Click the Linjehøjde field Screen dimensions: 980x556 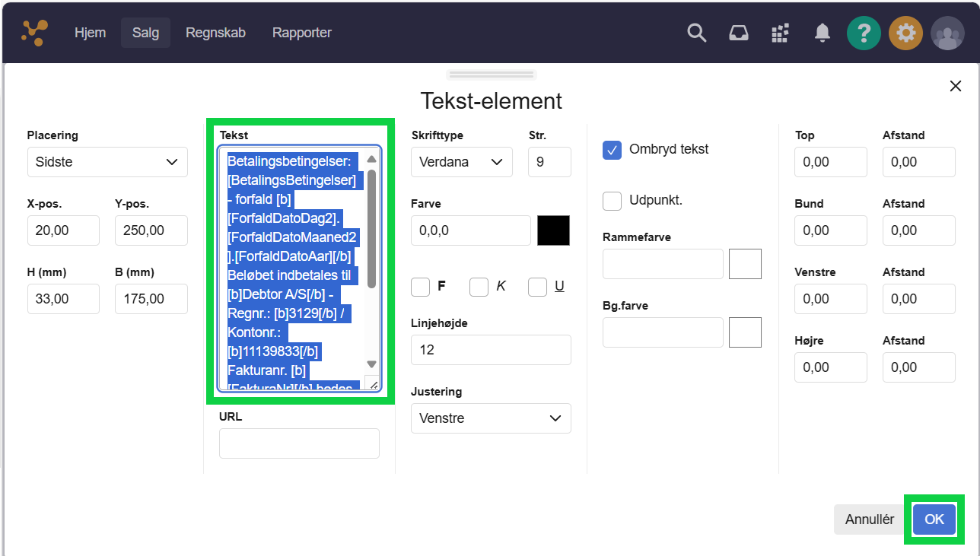pos(491,350)
